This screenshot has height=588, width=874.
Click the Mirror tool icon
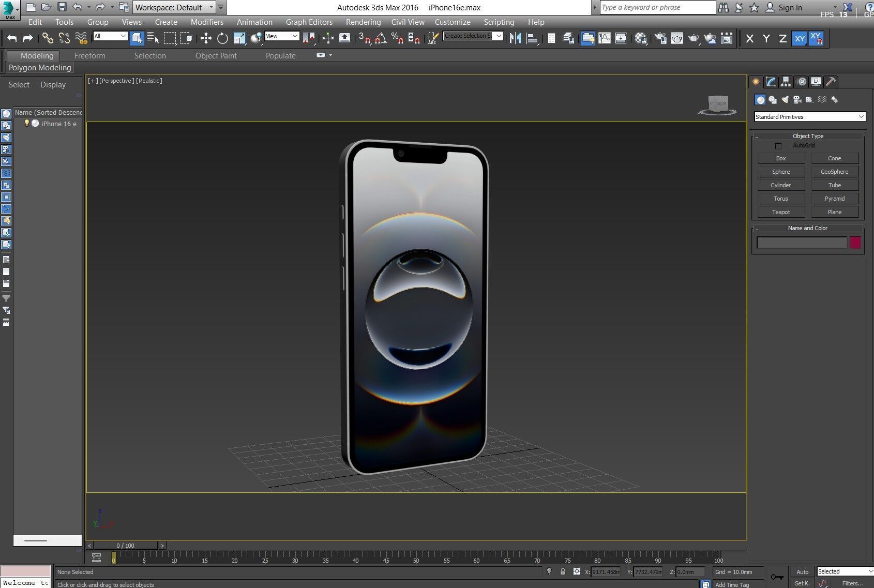[515, 38]
